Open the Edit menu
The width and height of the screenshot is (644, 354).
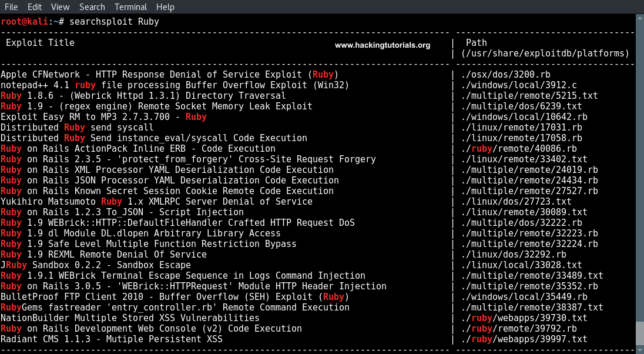(x=35, y=7)
